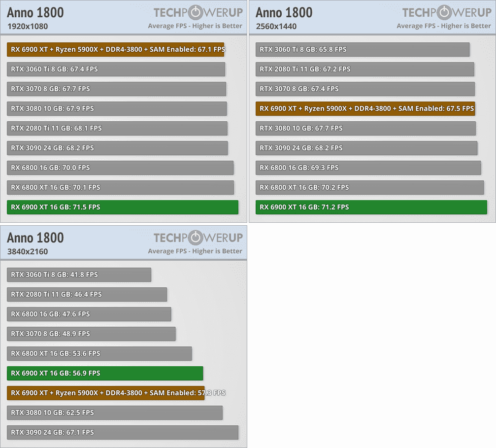Select the green RX 6900 XT 71.5 FPS bar
This screenshot has height=448, width=496.
tap(123, 207)
